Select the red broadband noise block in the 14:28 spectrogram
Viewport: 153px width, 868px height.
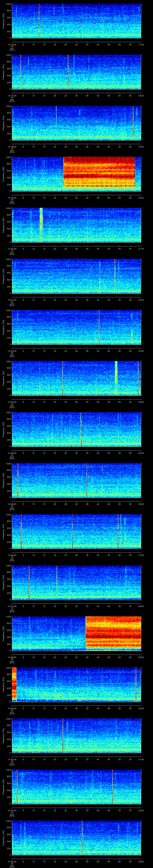[113, 632]
